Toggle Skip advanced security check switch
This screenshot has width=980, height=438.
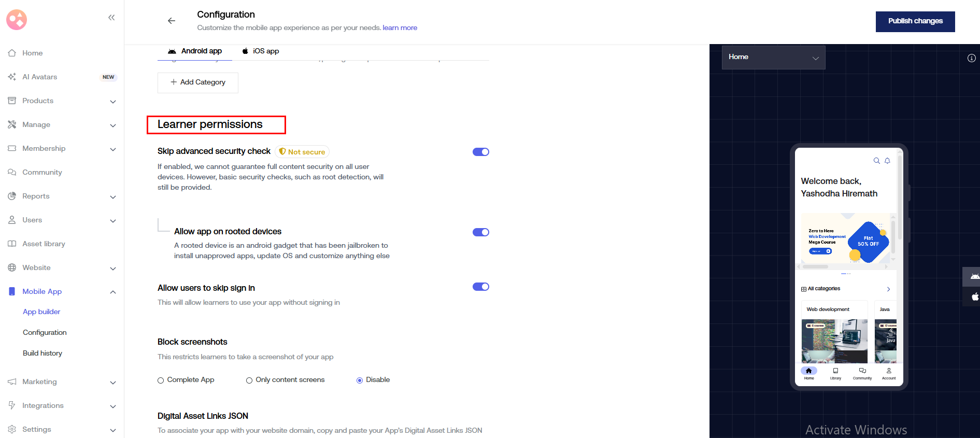(480, 152)
